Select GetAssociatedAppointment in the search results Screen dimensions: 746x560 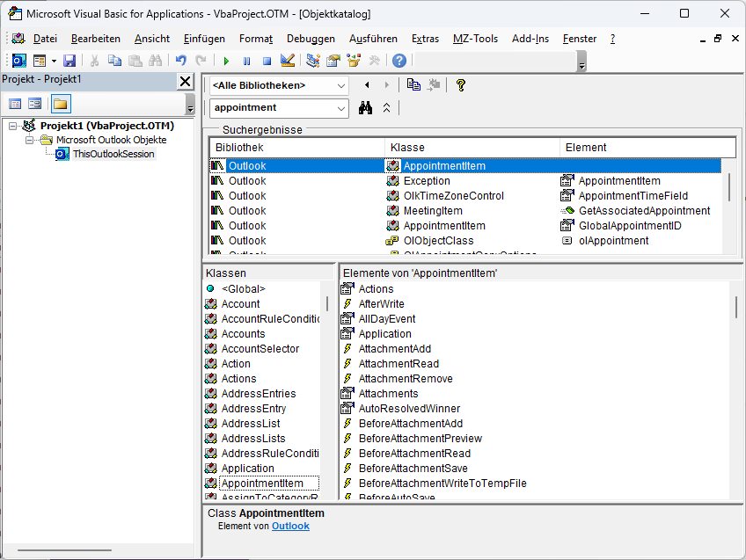644,211
